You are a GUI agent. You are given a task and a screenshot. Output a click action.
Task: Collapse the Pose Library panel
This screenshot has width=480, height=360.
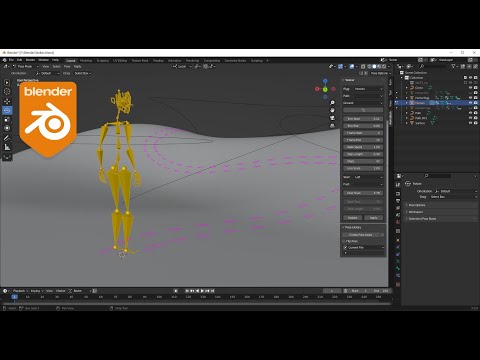[x=343, y=227]
